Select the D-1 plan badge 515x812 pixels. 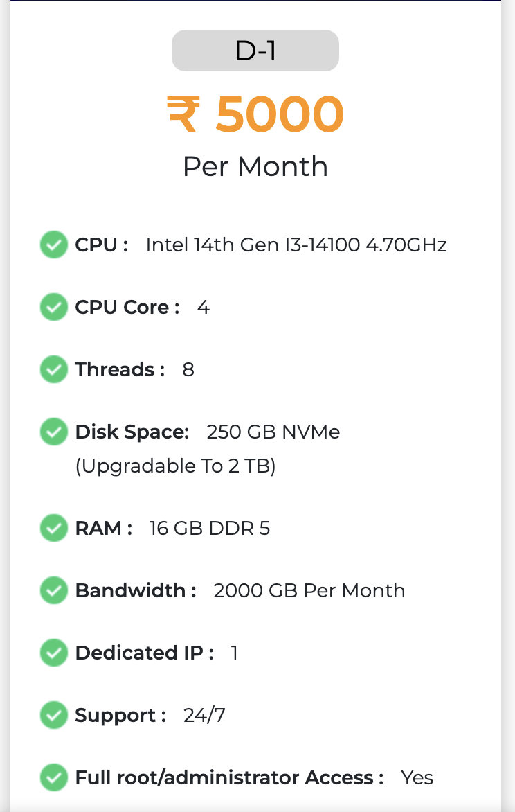(255, 51)
